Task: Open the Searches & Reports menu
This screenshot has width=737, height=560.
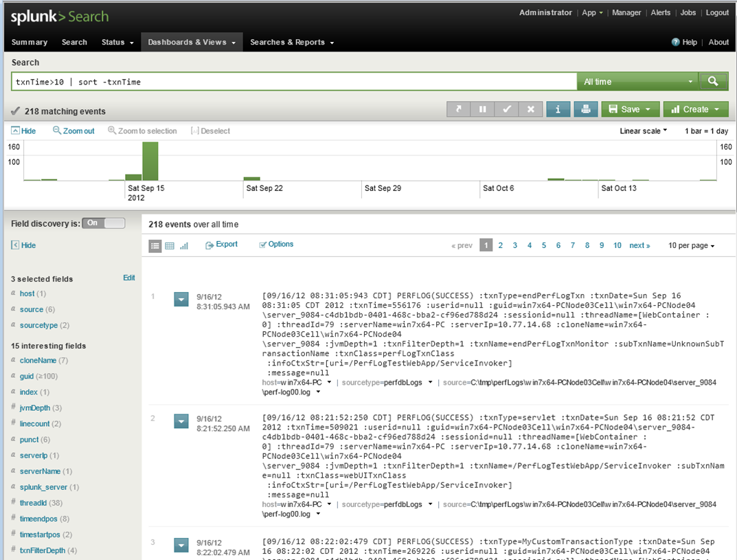Action: (292, 42)
